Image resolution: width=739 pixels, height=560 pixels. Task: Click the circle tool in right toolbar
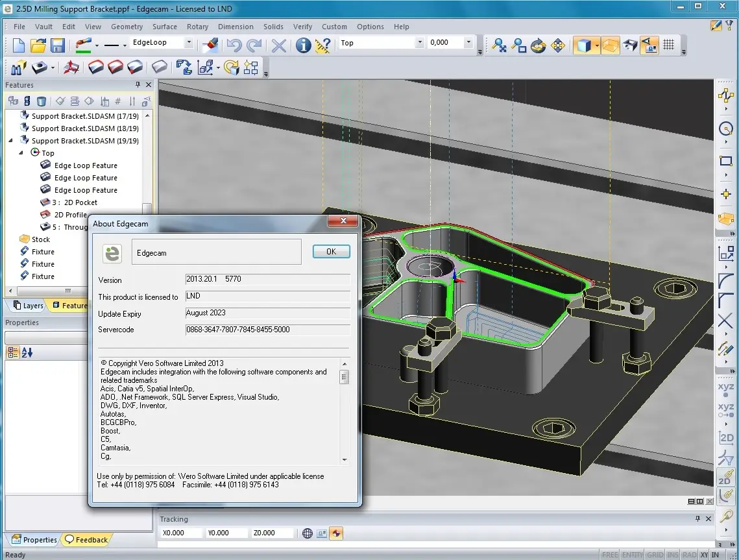pos(726,128)
